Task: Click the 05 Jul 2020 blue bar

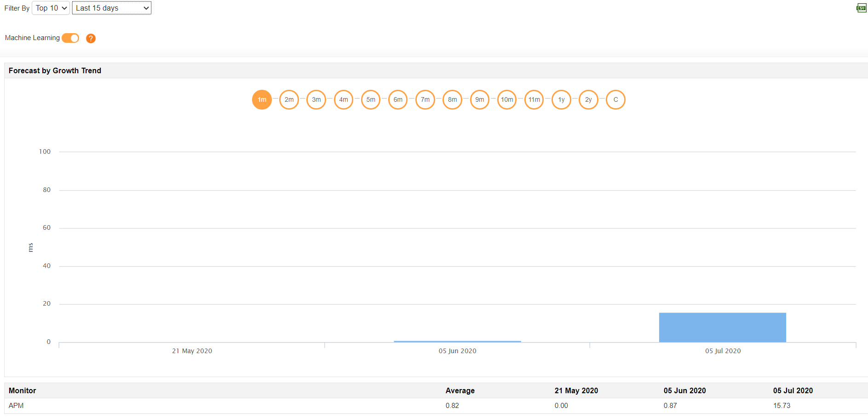Action: coord(722,327)
